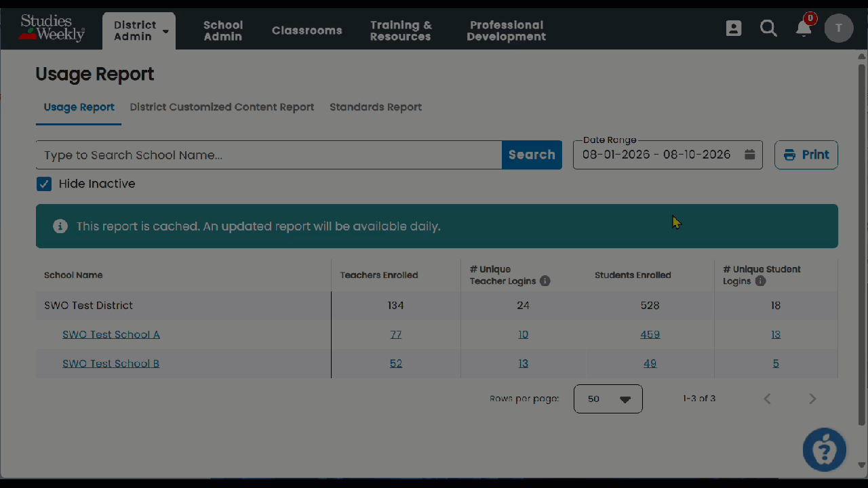Click the info icon beside Unique Teacher Logins
868x488 pixels.
[x=545, y=281]
